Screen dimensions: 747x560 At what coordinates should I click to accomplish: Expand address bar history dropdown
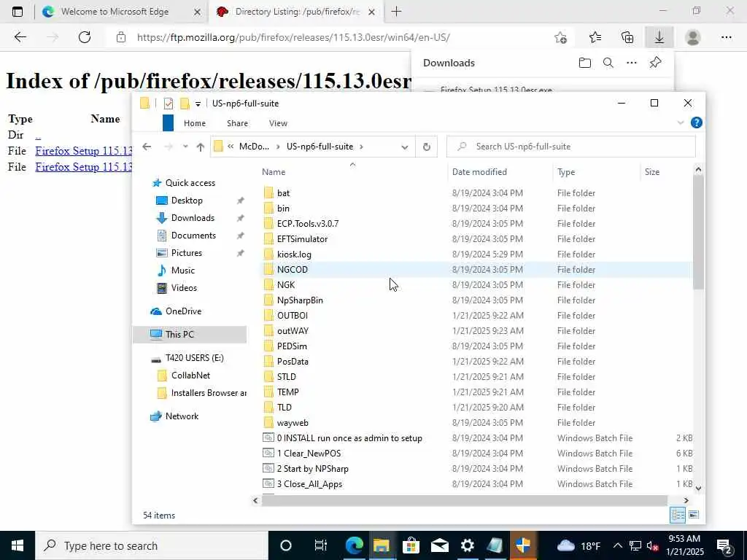pos(404,147)
